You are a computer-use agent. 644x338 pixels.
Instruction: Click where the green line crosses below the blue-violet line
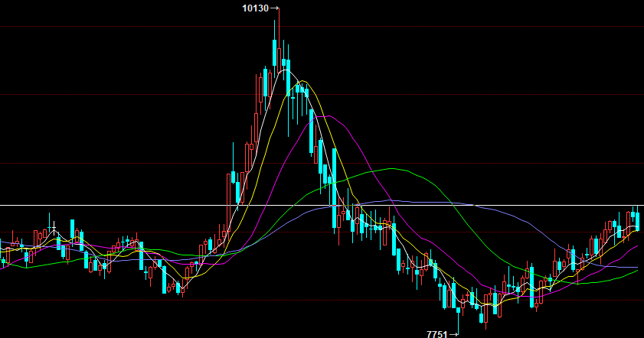point(452,203)
